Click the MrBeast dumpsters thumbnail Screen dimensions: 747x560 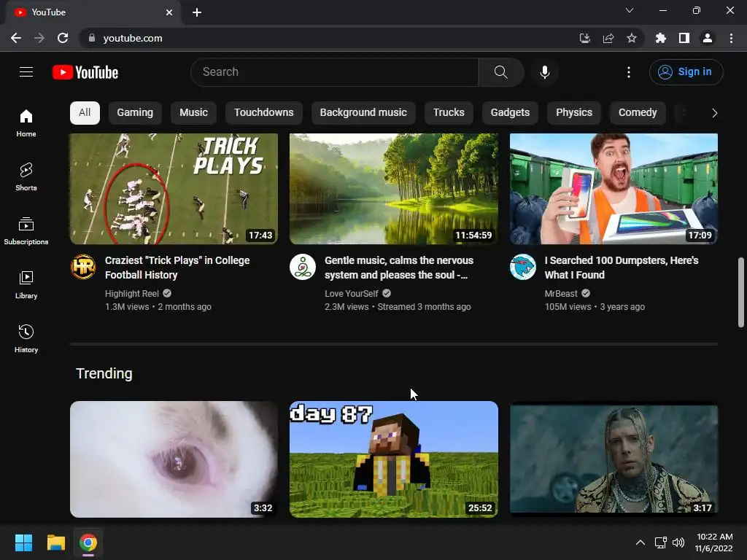coord(614,189)
